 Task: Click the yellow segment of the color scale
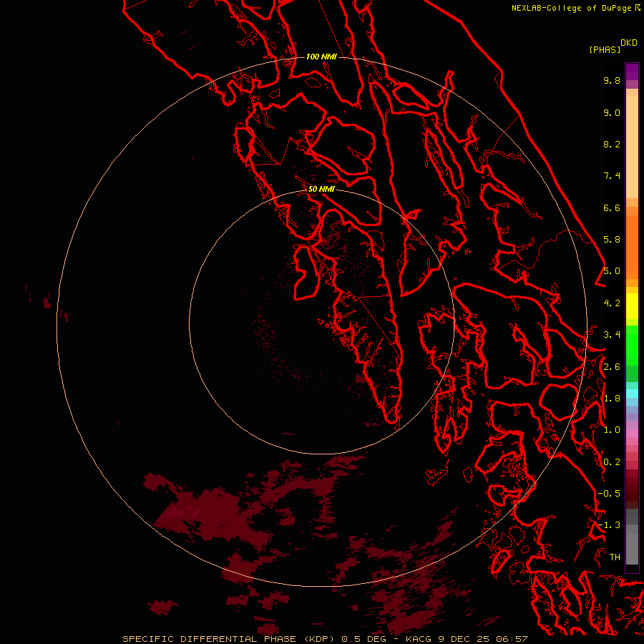632,306
